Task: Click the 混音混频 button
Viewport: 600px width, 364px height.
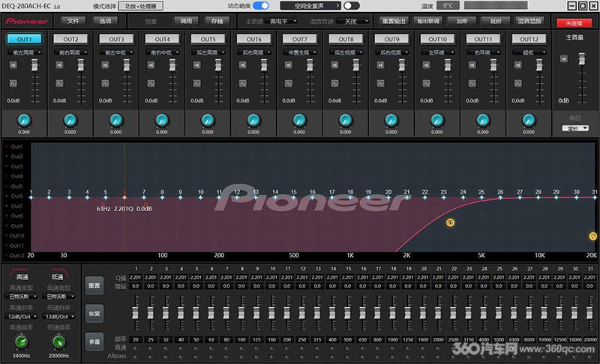Action: click(x=529, y=21)
